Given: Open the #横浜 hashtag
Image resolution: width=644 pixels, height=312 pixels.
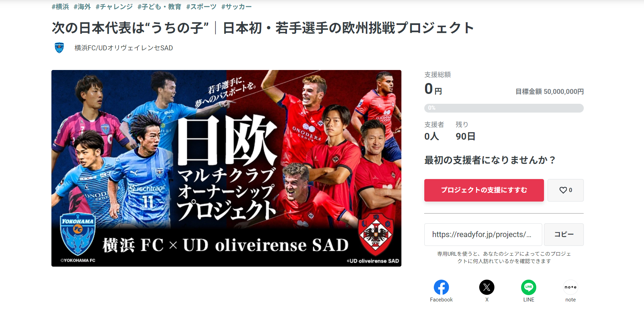Looking at the screenshot, I should pos(60,7).
